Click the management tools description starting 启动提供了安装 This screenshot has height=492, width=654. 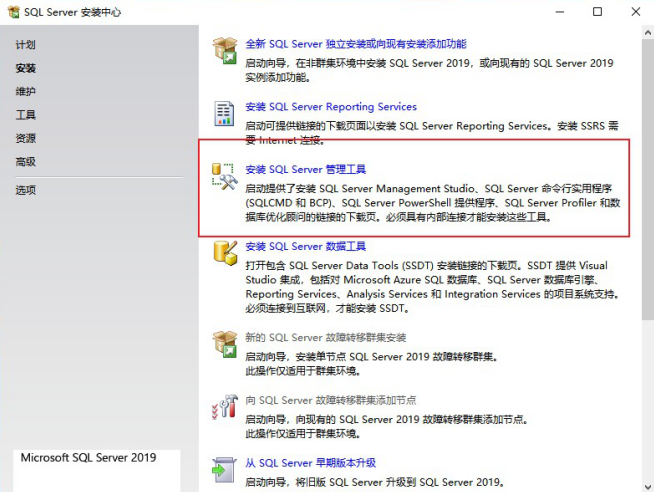click(433, 203)
